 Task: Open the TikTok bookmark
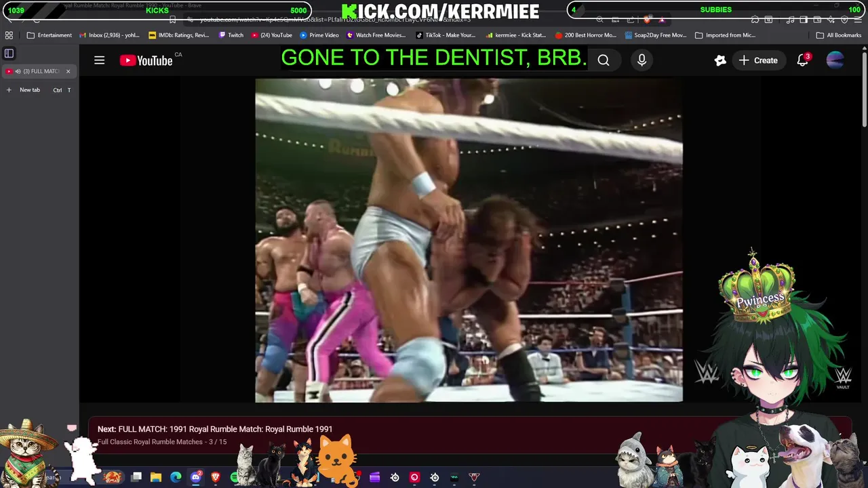pos(446,35)
